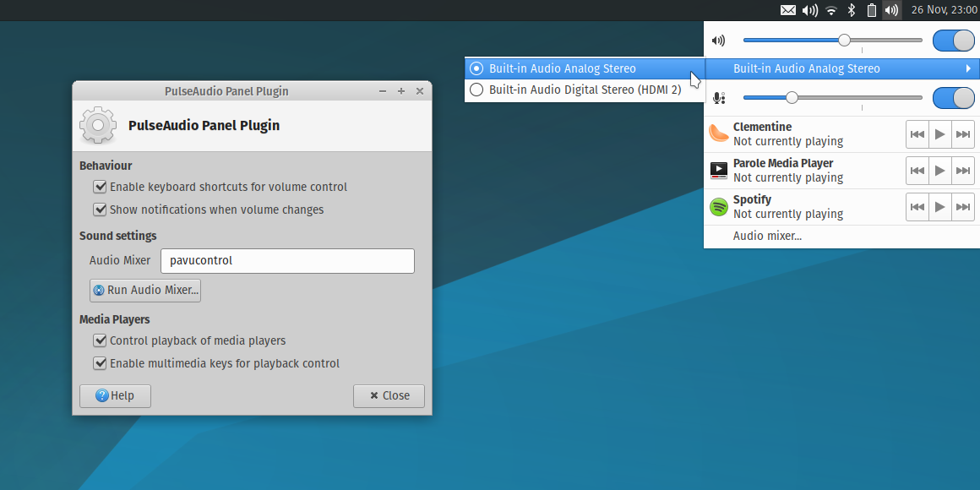Click the speaker tray icon beside the mail icon
Viewport: 980px width, 490px height.
pyautogui.click(x=810, y=10)
